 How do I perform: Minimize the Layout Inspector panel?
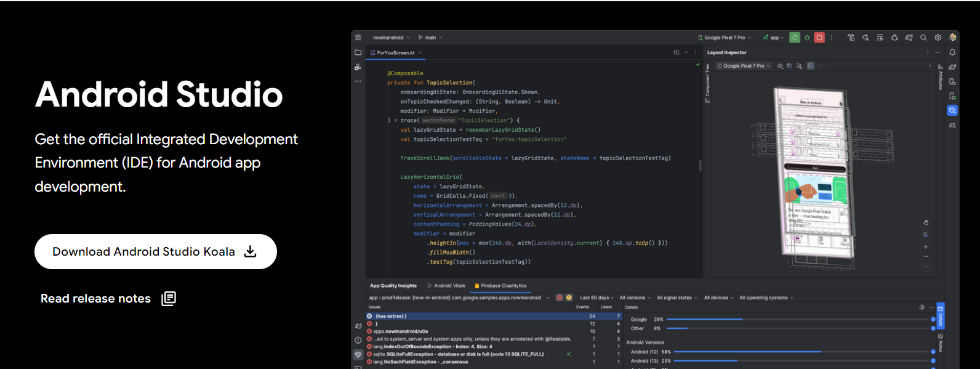937,52
